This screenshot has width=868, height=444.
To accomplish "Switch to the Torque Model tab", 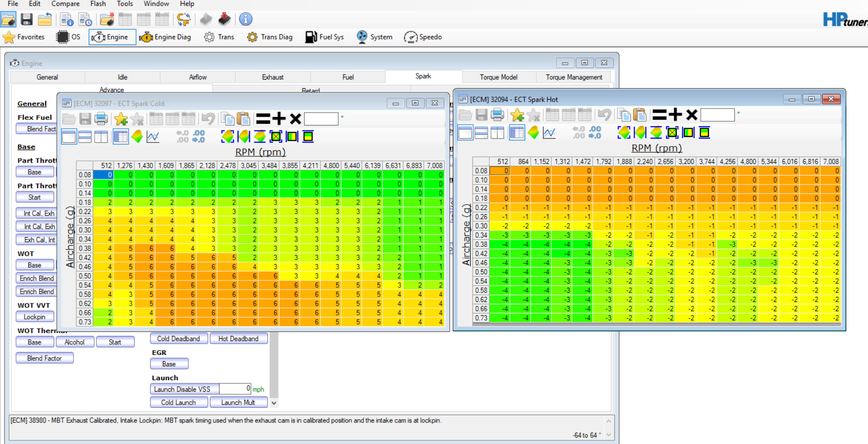I will click(x=499, y=77).
